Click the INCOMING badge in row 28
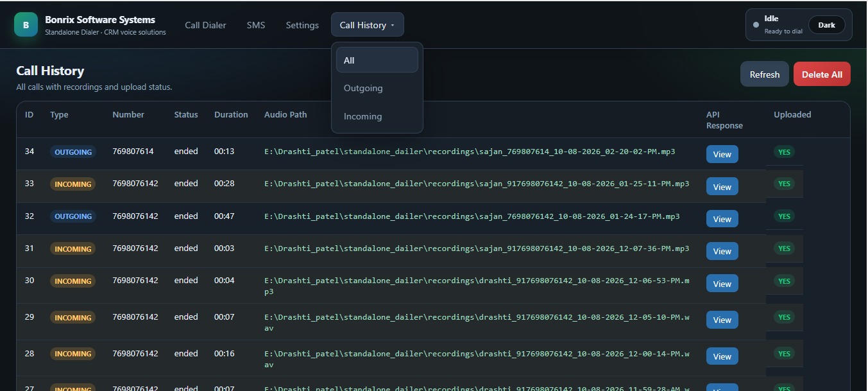 tap(73, 354)
